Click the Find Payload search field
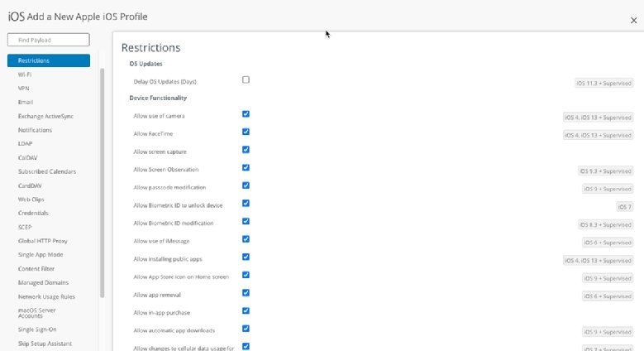 tap(48, 40)
